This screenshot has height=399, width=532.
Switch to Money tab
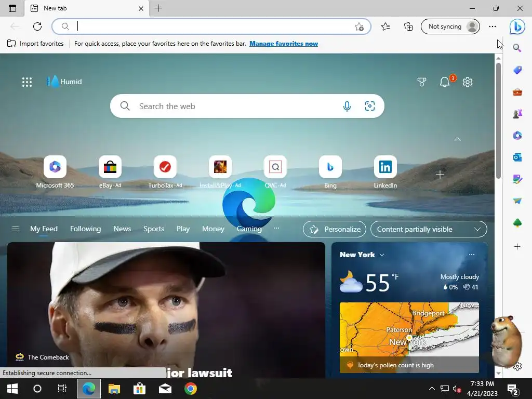pos(213,229)
